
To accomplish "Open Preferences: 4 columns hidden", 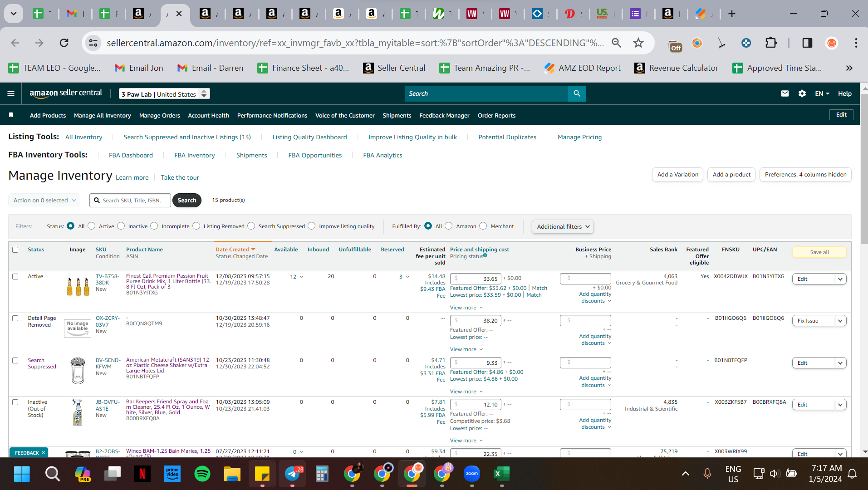I will coord(805,175).
